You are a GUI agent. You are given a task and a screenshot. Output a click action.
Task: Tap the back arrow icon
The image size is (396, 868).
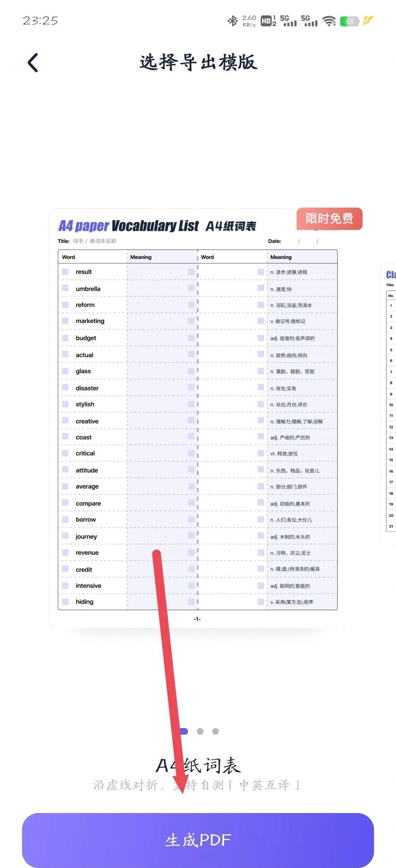[33, 63]
